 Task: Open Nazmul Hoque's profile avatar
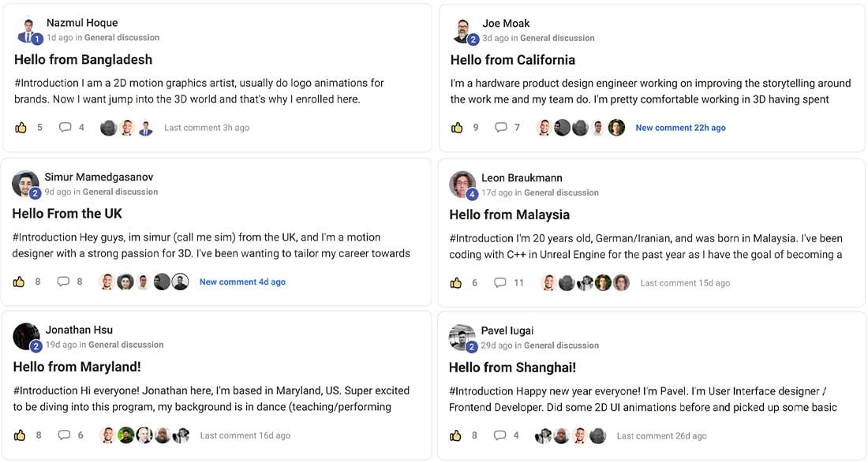(27, 30)
